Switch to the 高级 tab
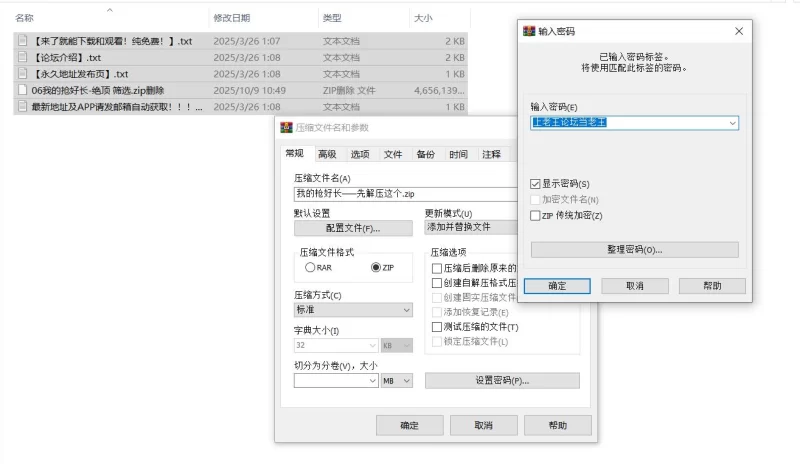This screenshot has width=800, height=464. 327,154
